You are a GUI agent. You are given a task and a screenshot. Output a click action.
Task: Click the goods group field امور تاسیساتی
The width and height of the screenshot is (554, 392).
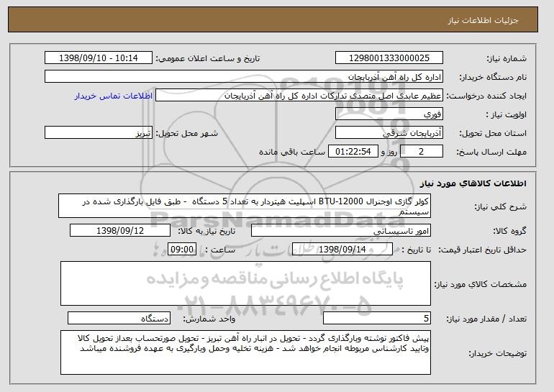341,231
